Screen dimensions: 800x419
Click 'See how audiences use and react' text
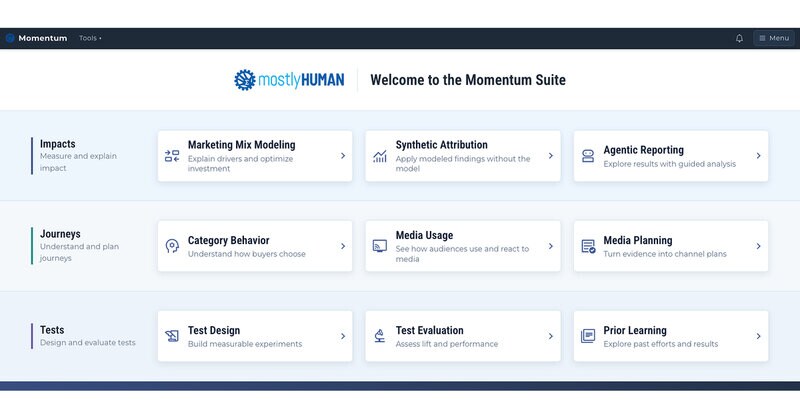pos(462,254)
